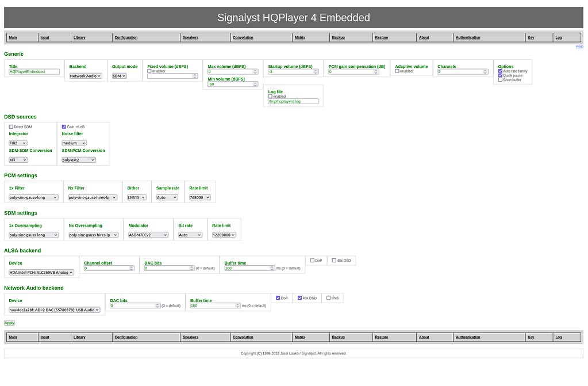
Task: Open the Main tab in top navigation
Action: (13, 37)
